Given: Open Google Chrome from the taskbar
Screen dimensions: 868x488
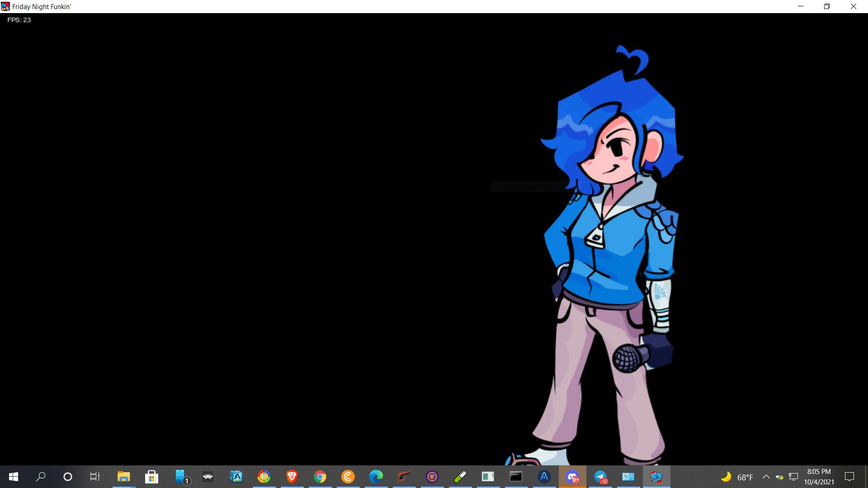Looking at the screenshot, I should [320, 477].
